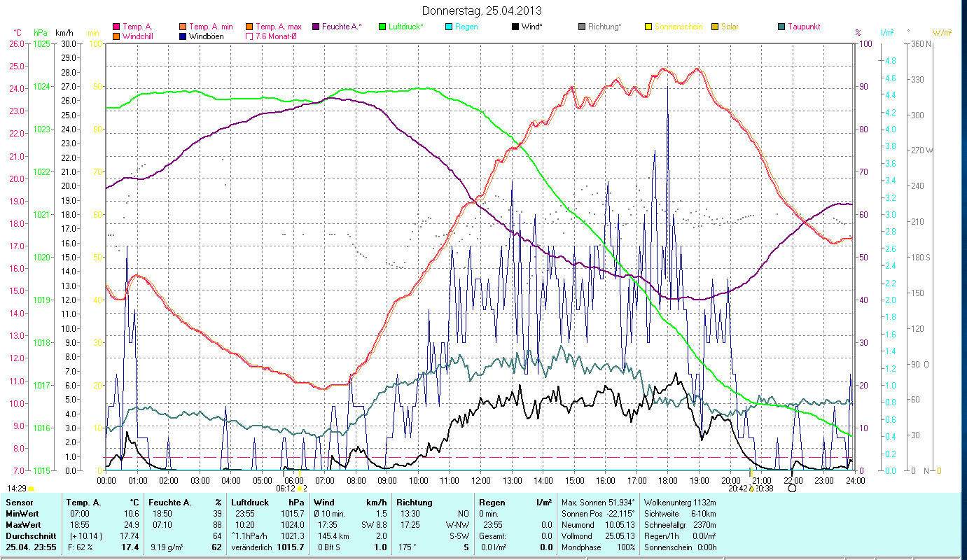Click the orange Temp. A. max legend swatch

point(249,27)
